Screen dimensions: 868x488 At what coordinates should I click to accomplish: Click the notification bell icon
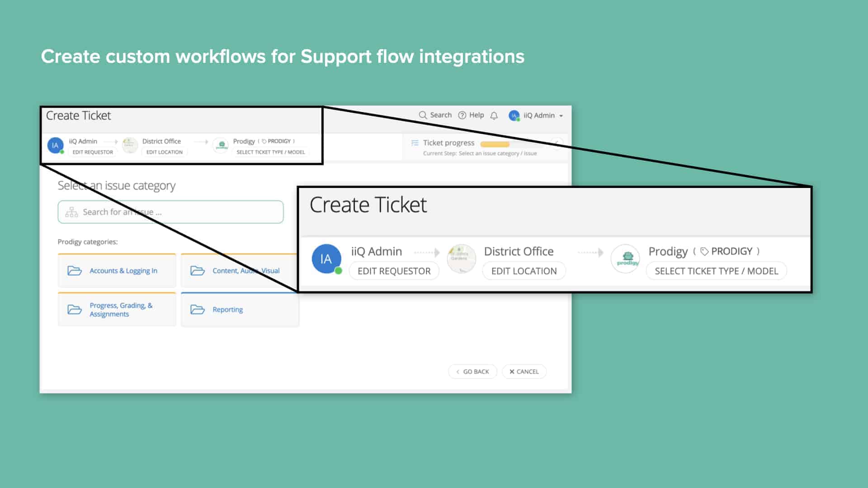[494, 116]
